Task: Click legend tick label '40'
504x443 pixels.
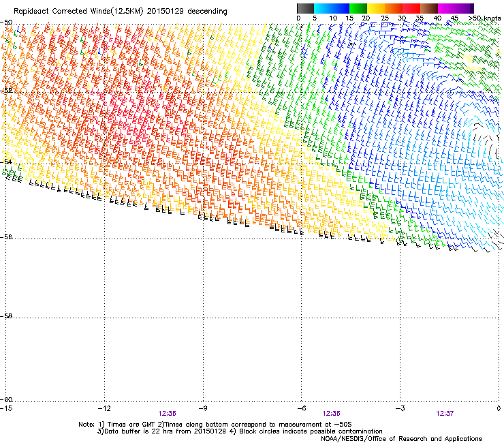Action: tap(437, 18)
